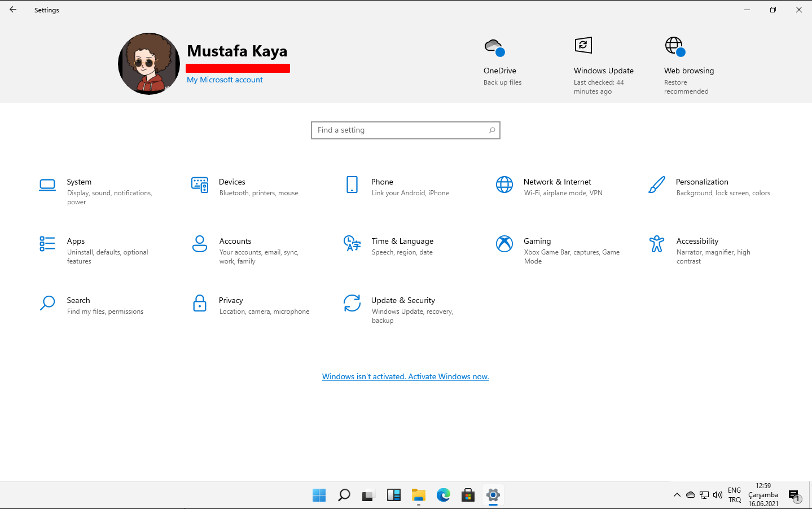Open Microsoft Store from taskbar

coord(468,495)
